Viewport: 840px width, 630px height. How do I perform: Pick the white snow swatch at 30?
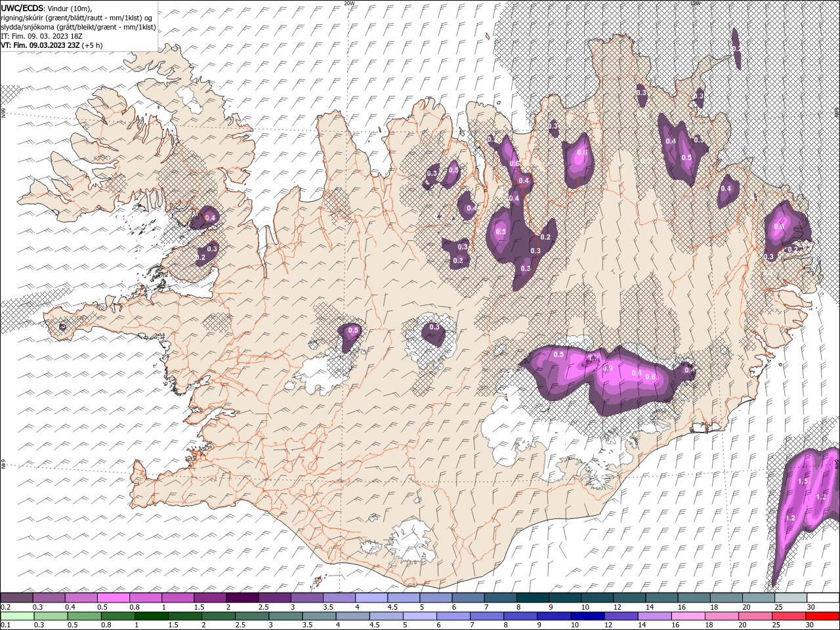tap(823, 598)
